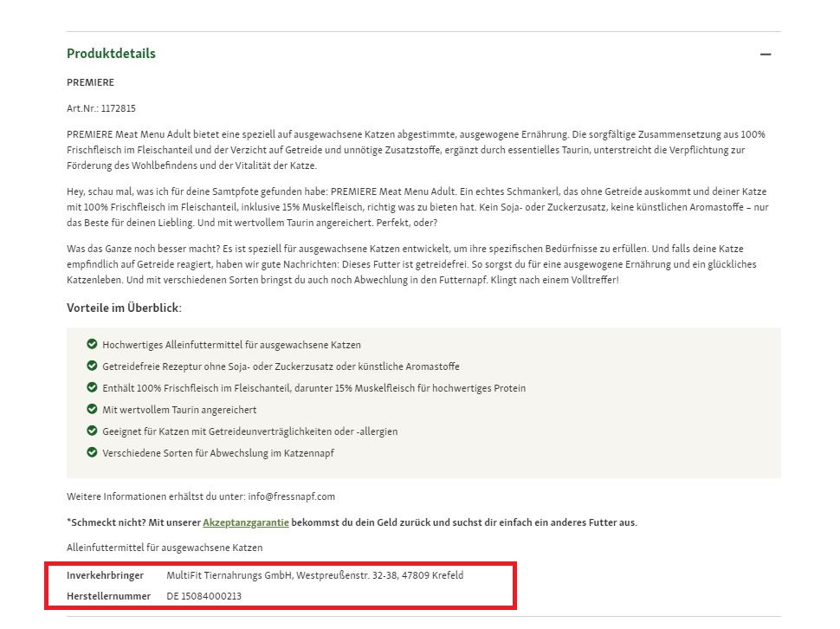Click the Art.Nr. 1172815 text

(101, 108)
